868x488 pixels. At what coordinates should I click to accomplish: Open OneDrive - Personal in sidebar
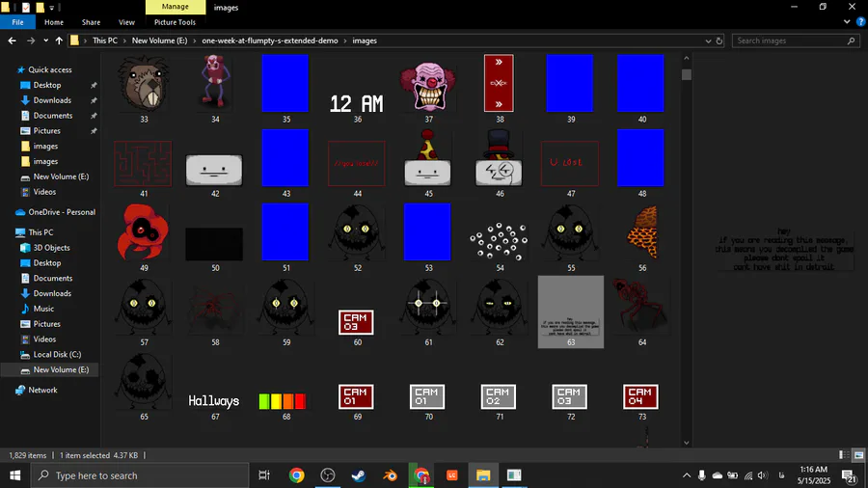coord(62,212)
